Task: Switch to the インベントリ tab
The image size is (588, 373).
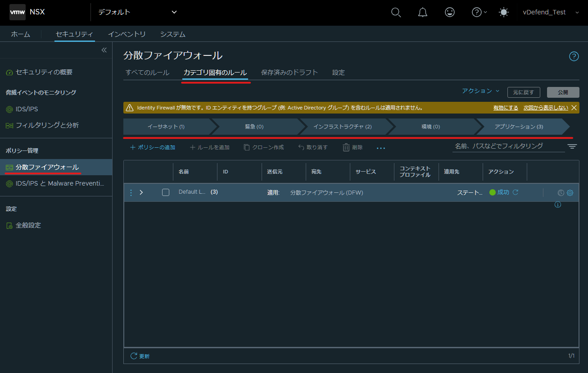Action: [x=127, y=34]
